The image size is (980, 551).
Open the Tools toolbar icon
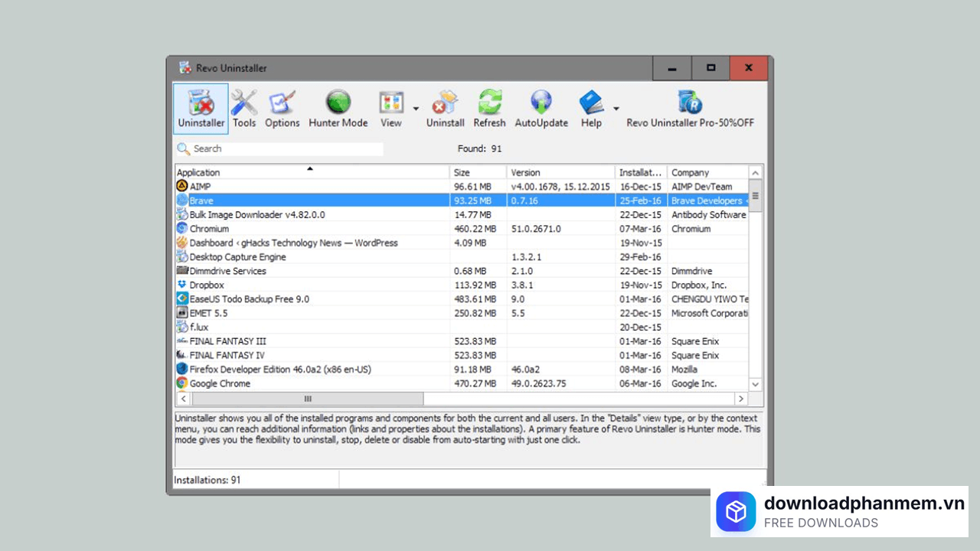pos(244,109)
